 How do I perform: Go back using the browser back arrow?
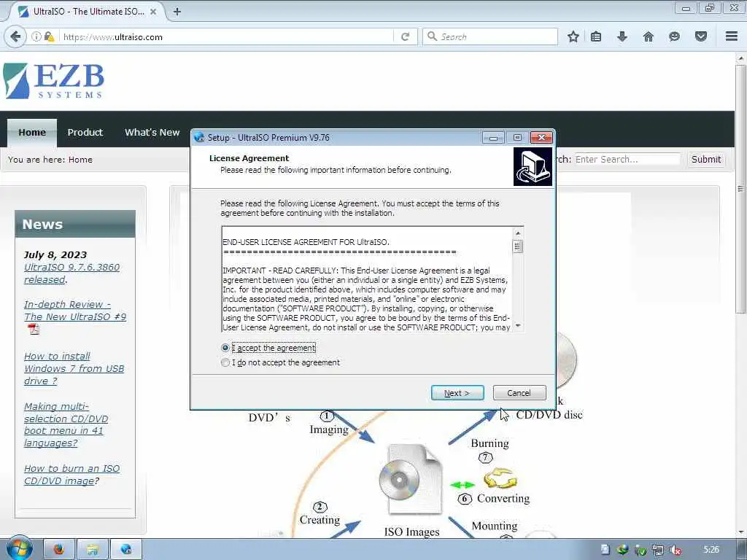click(x=16, y=36)
